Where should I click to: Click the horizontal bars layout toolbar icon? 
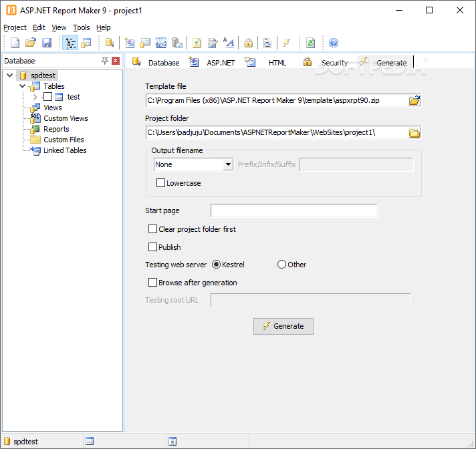pos(267,43)
